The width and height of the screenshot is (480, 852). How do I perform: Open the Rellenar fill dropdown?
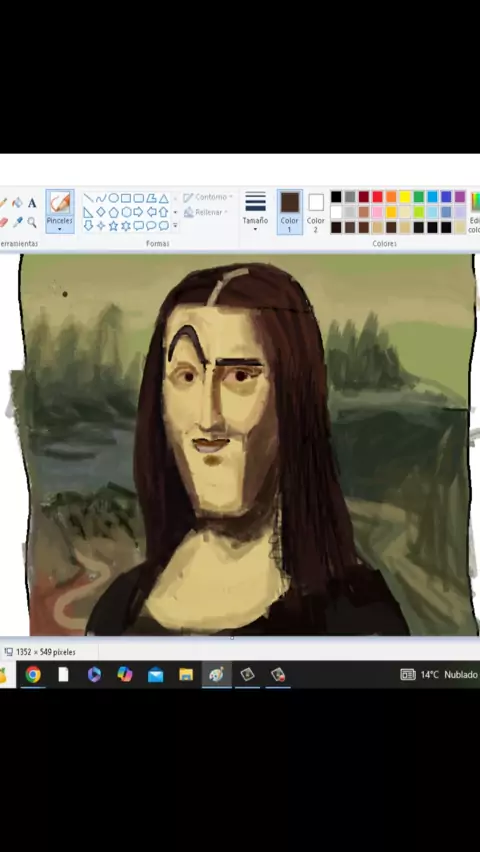tap(206, 212)
